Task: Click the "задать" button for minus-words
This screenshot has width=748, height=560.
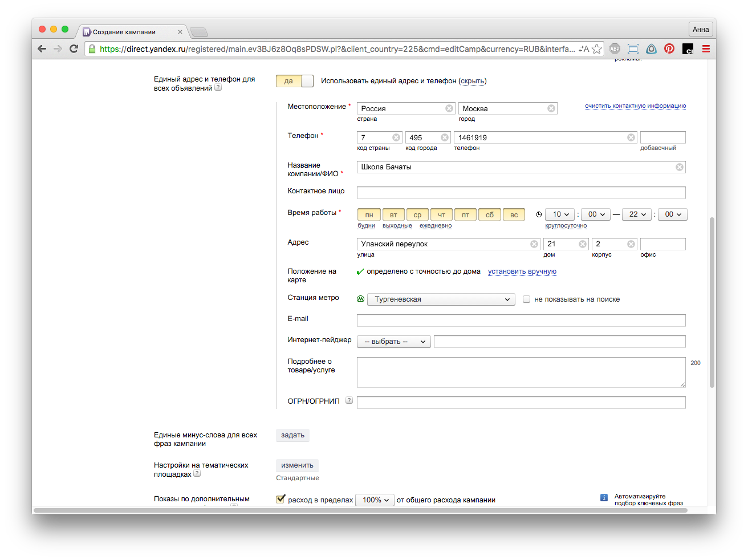Action: click(292, 435)
